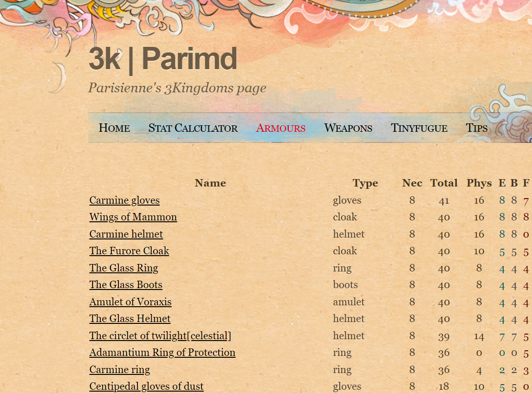Open the Wings of Mammon link

[133, 217]
